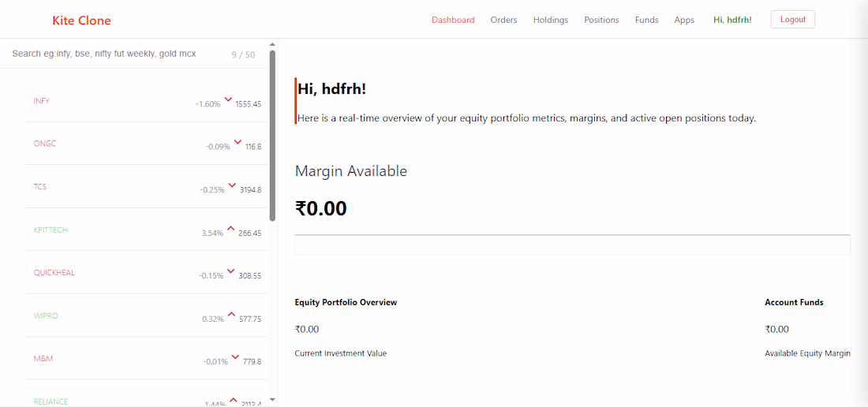Click the down chevron icon beside INFY

[228, 100]
